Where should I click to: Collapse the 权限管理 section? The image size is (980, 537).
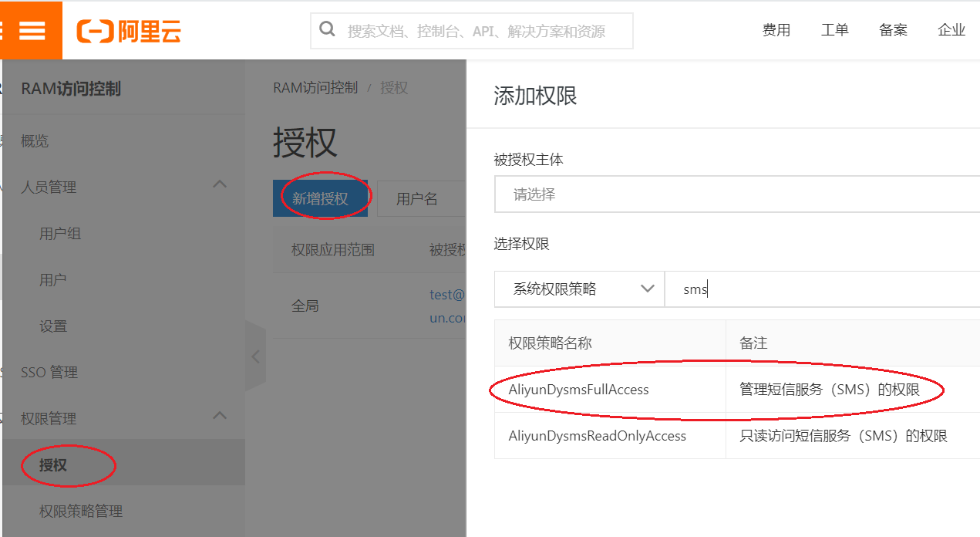220,417
